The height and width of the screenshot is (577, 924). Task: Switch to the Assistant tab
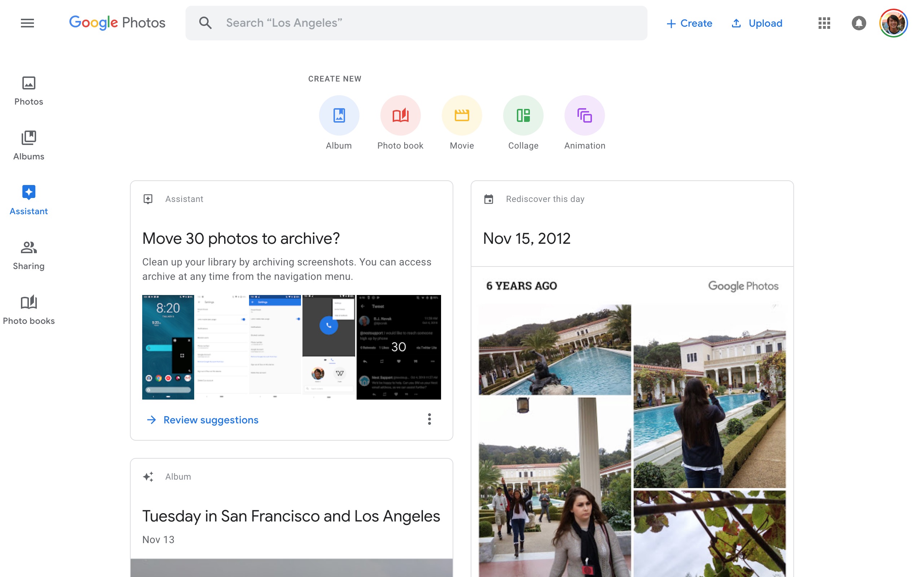pos(28,199)
